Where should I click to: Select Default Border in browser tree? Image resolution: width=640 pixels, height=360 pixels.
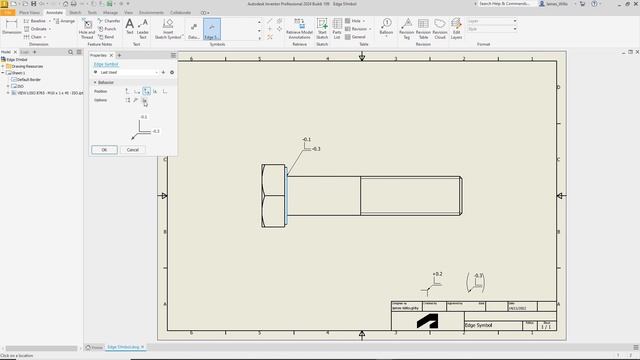(29, 80)
